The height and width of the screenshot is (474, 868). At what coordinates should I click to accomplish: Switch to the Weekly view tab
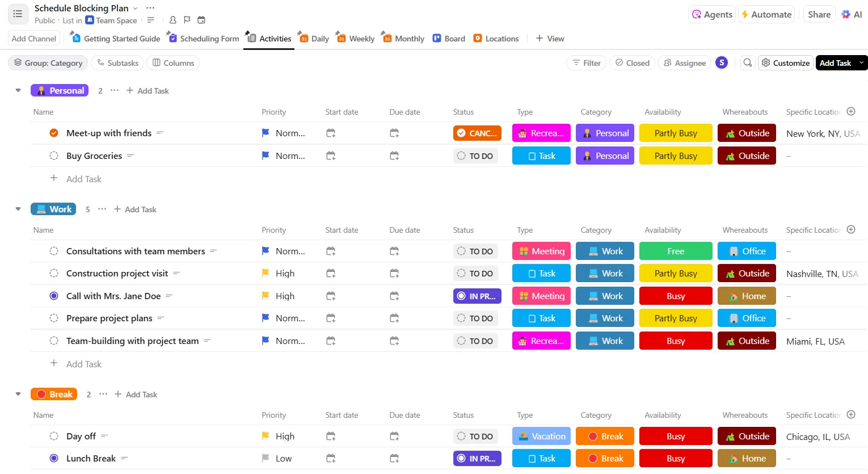(x=355, y=39)
